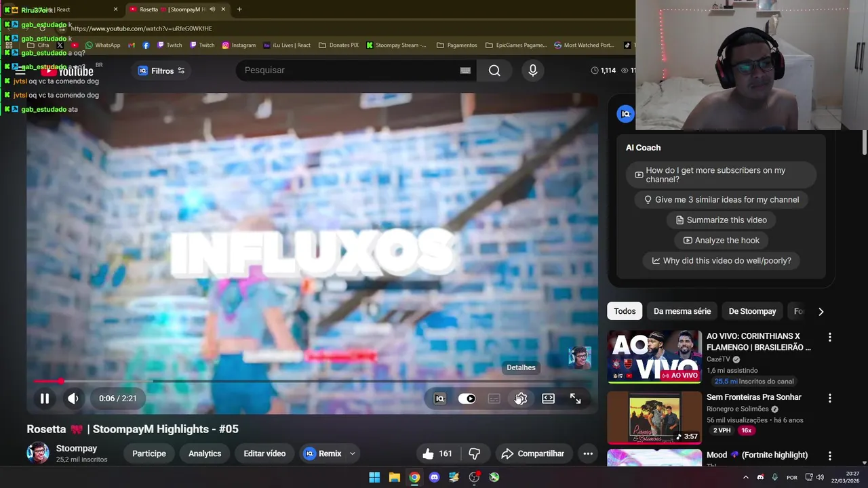Click the magnifying glass search button
This screenshot has width=868, height=488.
tap(494, 70)
